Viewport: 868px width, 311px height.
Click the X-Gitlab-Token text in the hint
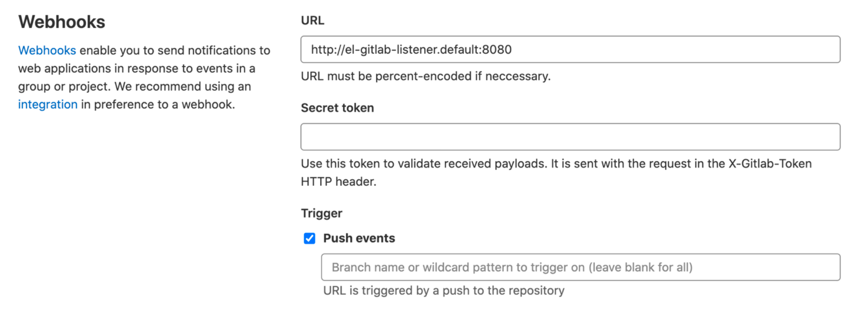pyautogui.click(x=770, y=163)
